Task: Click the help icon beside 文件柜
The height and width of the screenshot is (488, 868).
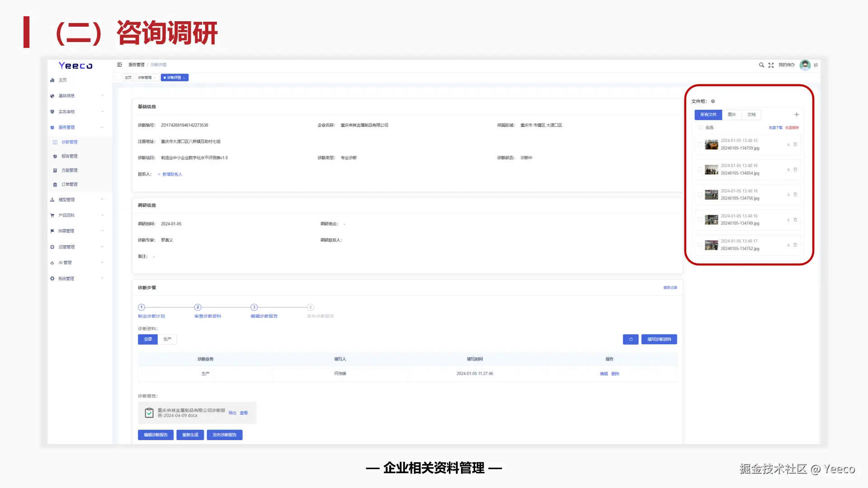Action: 713,101
